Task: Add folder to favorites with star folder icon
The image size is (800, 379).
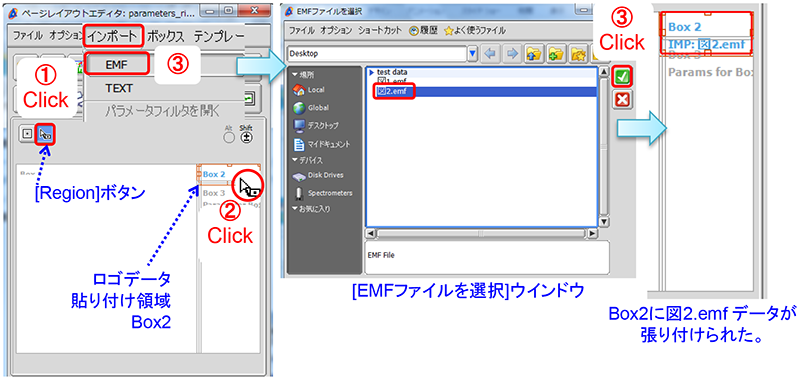Action: pos(577,53)
